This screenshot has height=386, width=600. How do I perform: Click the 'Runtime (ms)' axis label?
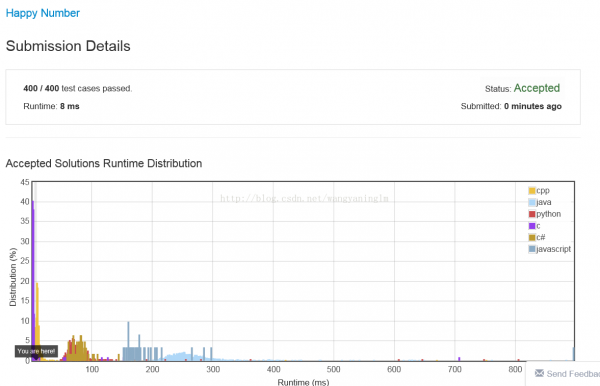(303, 382)
